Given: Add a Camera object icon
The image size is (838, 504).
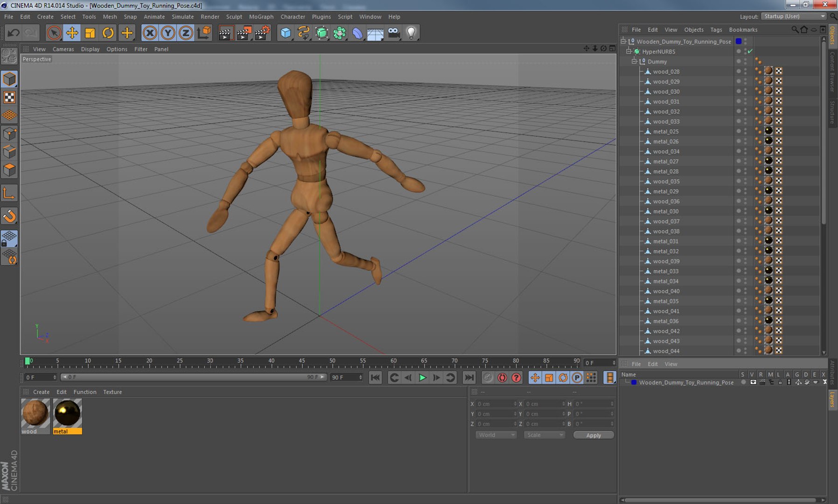Looking at the screenshot, I should pos(393,33).
